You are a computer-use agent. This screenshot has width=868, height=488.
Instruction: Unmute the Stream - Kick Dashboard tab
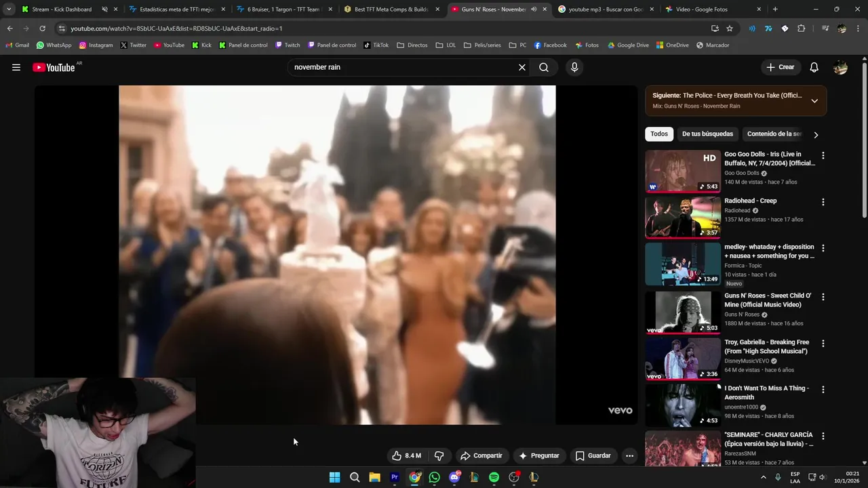(104, 9)
